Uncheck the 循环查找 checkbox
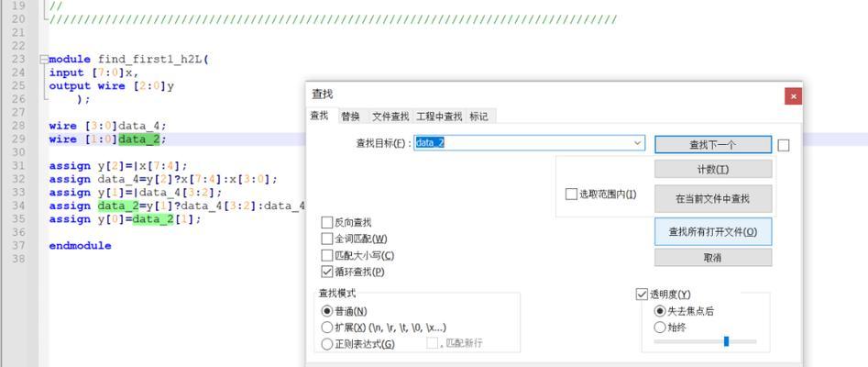This screenshot has height=367, width=868. (x=326, y=272)
